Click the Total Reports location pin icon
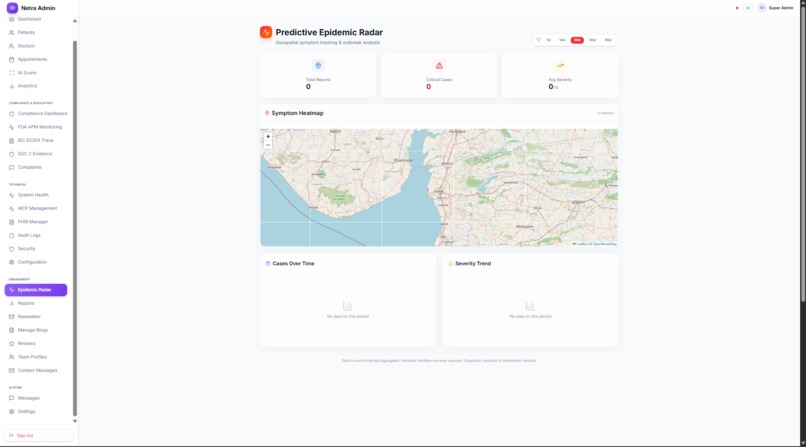The width and height of the screenshot is (806, 447). pos(318,65)
